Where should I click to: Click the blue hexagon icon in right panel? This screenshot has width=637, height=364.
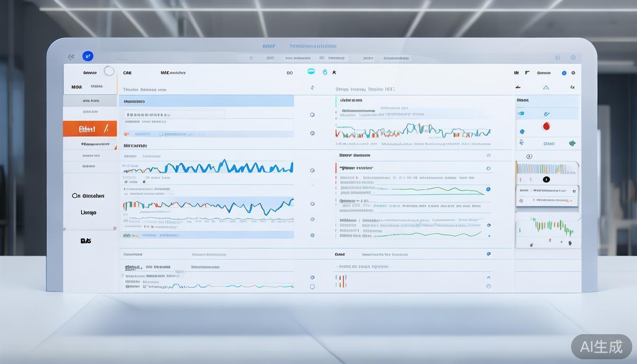pyautogui.click(x=522, y=132)
